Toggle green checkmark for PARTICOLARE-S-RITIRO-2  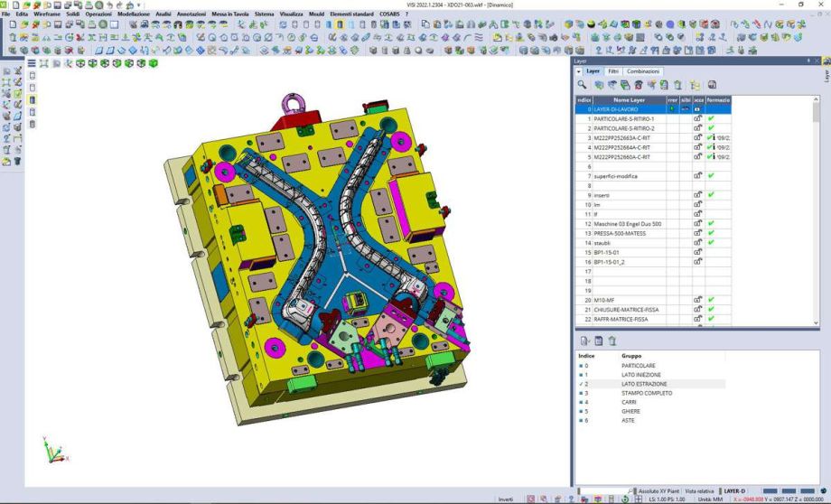point(711,128)
